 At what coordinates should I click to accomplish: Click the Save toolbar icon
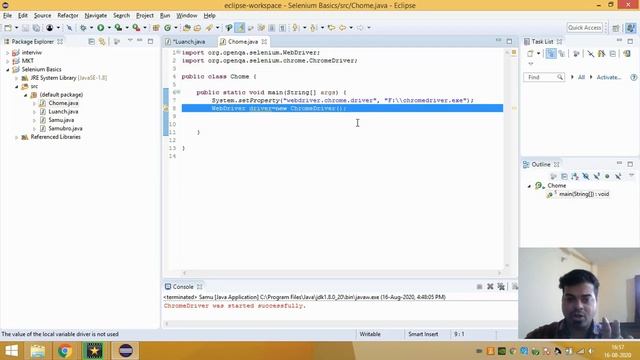25,28
